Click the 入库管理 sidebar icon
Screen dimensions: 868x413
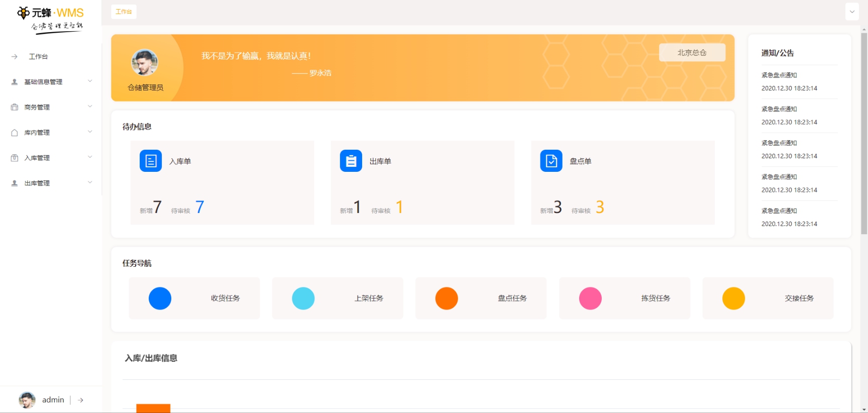coord(15,158)
